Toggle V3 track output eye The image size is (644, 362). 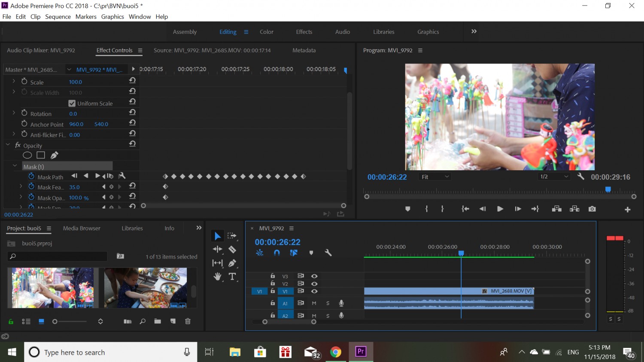tap(314, 276)
